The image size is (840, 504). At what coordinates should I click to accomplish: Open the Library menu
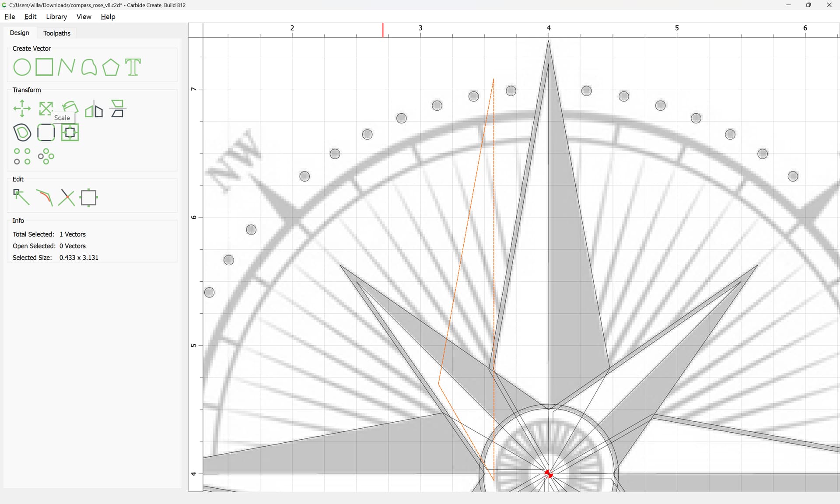coord(56,17)
